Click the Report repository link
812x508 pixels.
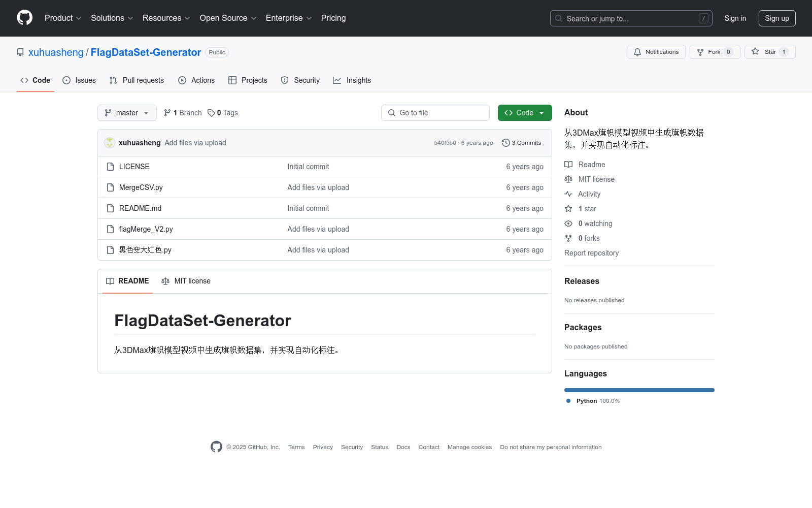[x=591, y=253]
